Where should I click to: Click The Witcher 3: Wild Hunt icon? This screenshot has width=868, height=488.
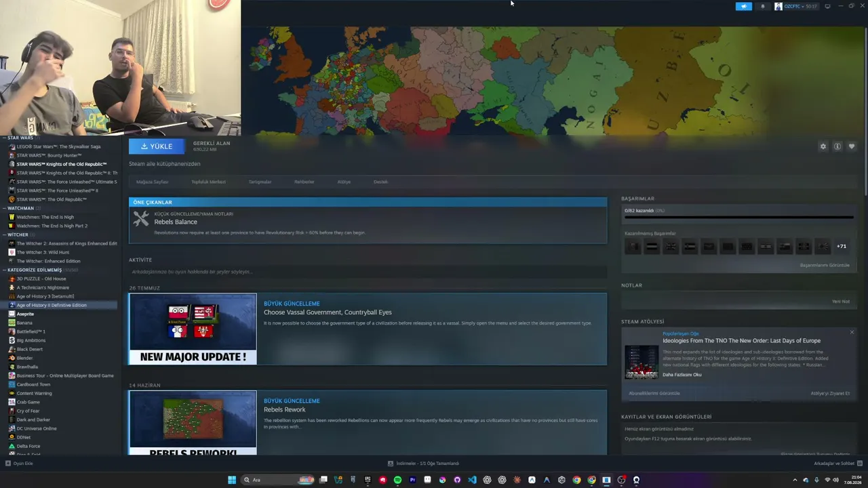[x=12, y=252]
